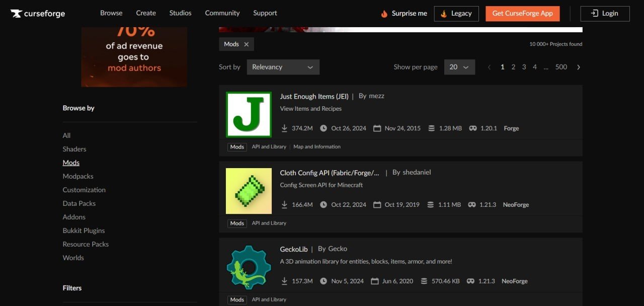Open the Studios menu
This screenshot has height=306, width=644.
tap(180, 13)
